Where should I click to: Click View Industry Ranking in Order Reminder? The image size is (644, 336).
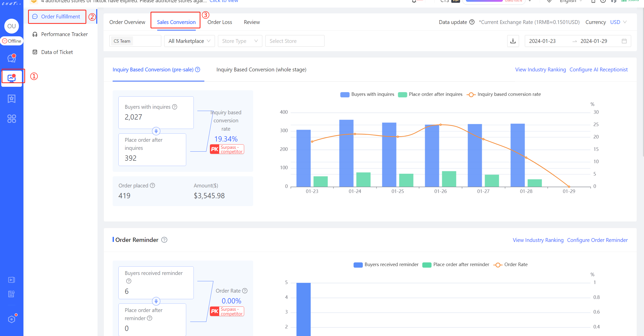click(x=538, y=240)
